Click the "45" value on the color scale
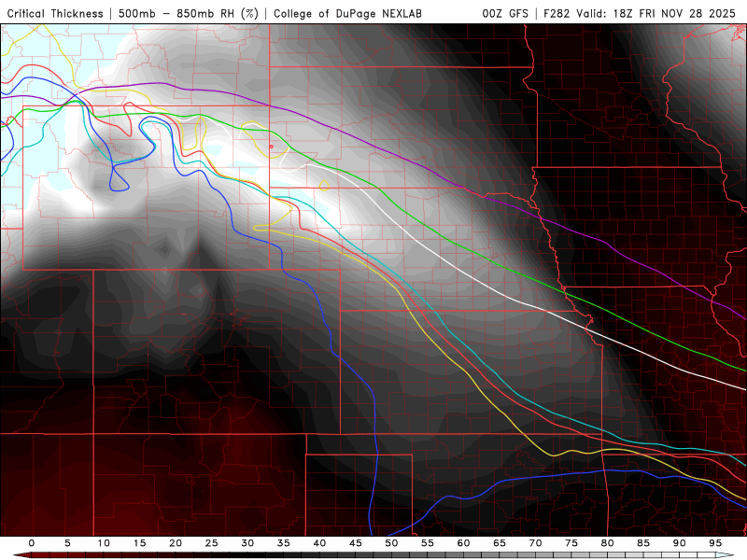Screen dimensions: 747x560 coord(356,543)
